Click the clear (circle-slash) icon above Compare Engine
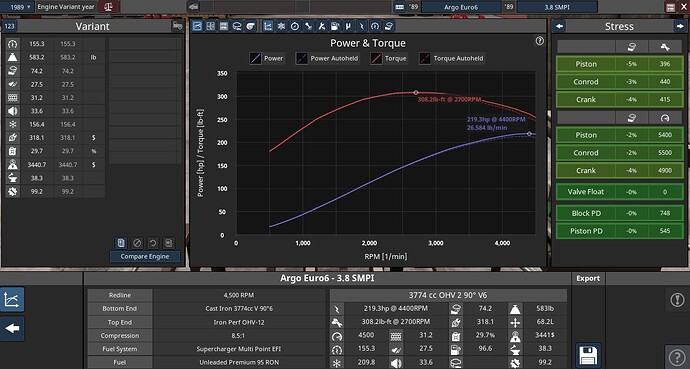This screenshot has height=369, width=690. coord(137,243)
